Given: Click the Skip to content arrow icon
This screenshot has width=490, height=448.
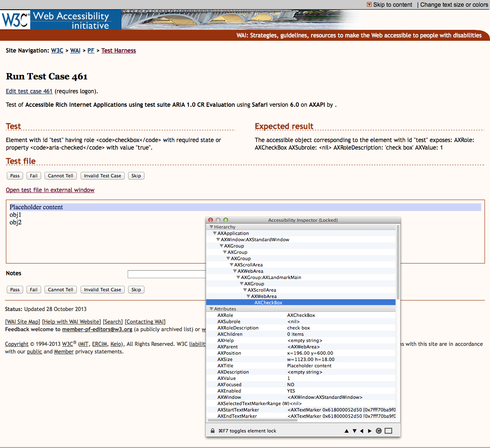Looking at the screenshot, I should pos(369,5).
